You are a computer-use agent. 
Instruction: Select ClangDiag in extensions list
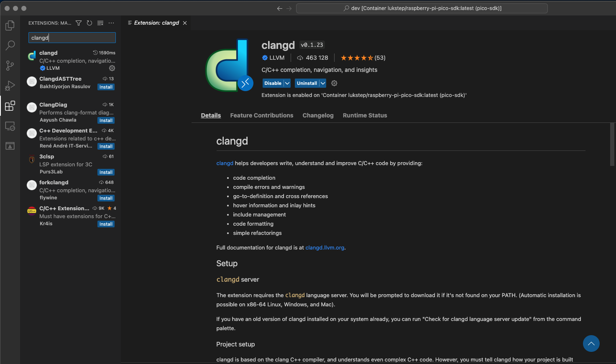(71, 112)
